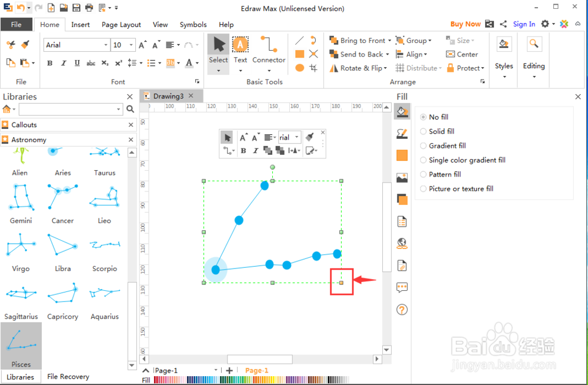Open the Help ribbon tab

[x=226, y=24]
